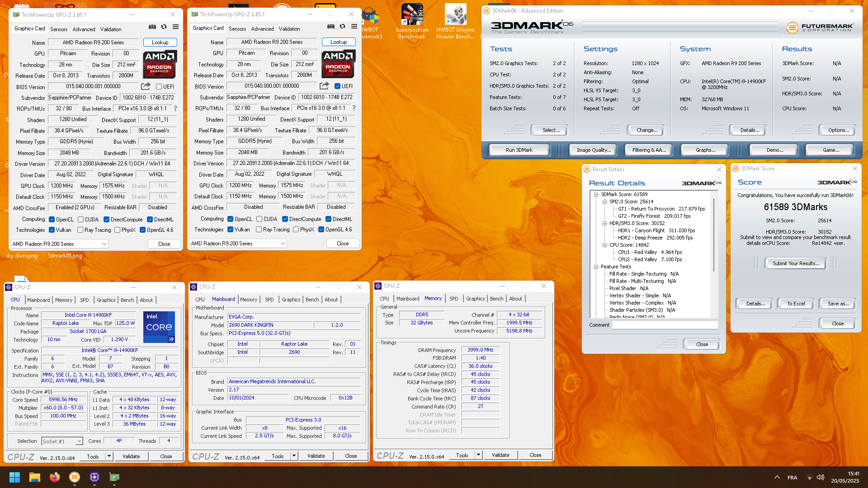Take screenshot in left GPU-Z camera icon
This screenshot has height=488, width=868.
click(x=152, y=27)
